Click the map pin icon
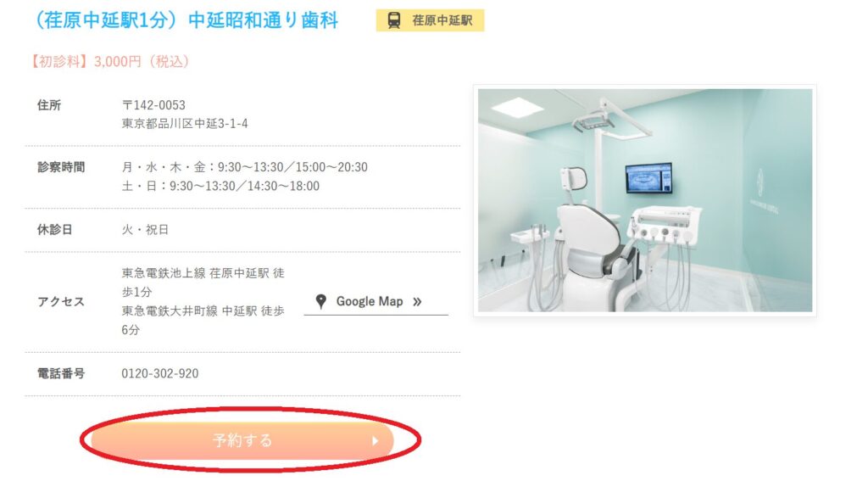 [320, 301]
